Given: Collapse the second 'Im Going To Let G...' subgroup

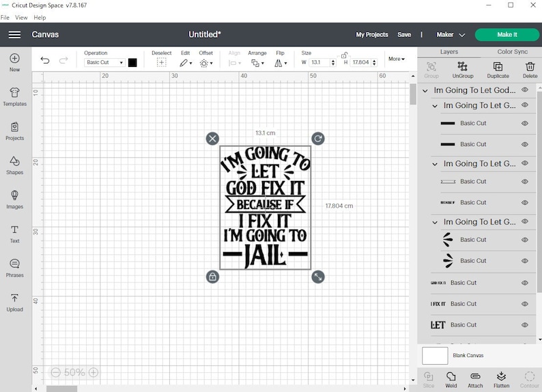Looking at the screenshot, I should click(435, 164).
